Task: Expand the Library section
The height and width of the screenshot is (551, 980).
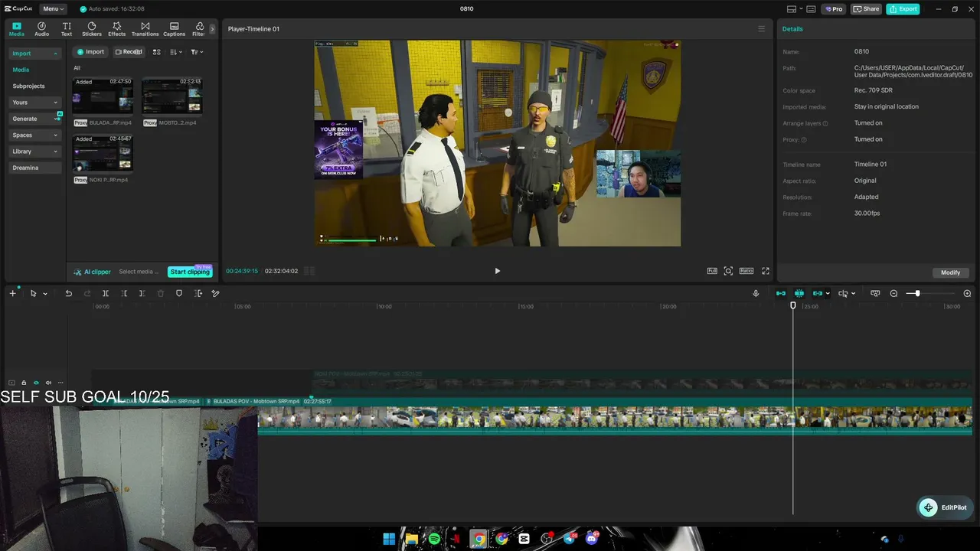Action: click(34, 152)
